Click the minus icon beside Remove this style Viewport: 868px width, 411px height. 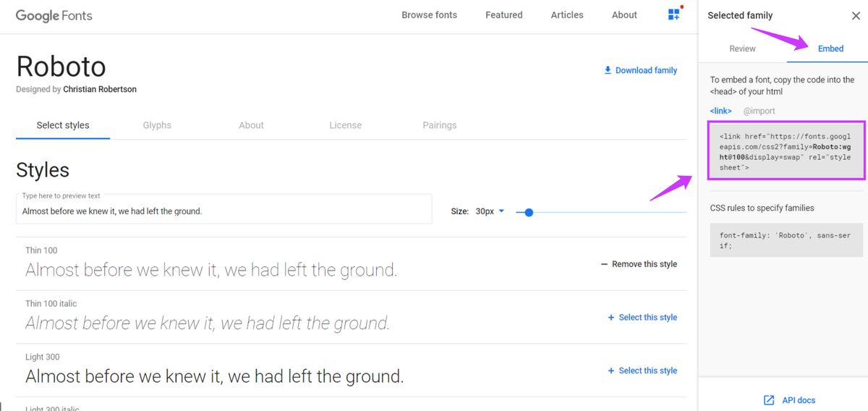click(x=604, y=264)
